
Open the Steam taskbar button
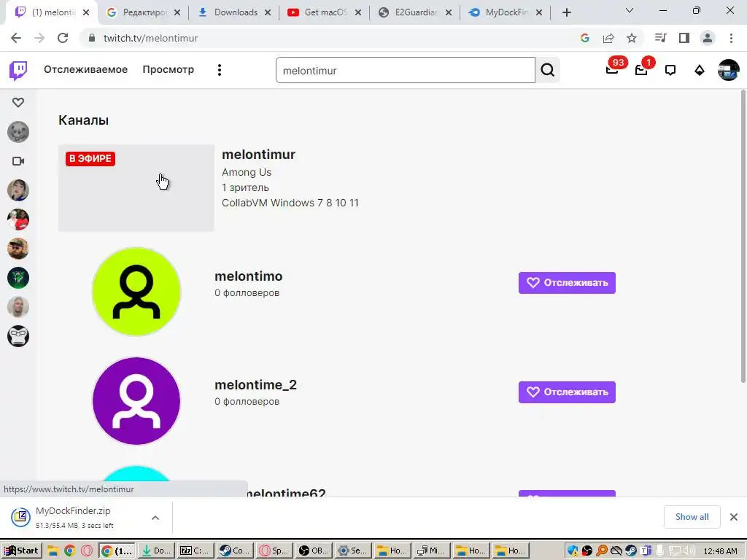click(234, 551)
